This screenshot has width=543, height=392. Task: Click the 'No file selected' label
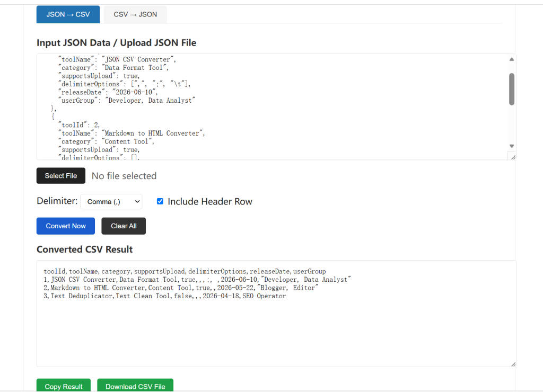coord(124,176)
